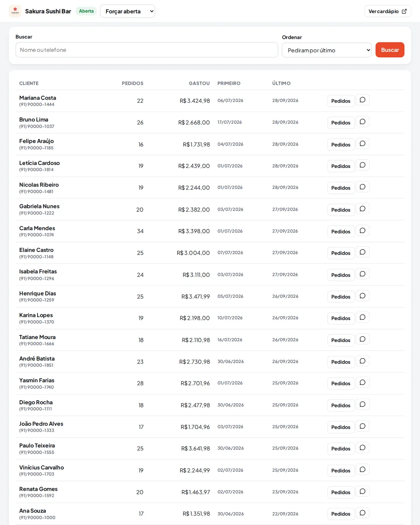Screen dimensions: 420x525
Task: Open message icon for Karina Lopes
Action: (x=362, y=317)
